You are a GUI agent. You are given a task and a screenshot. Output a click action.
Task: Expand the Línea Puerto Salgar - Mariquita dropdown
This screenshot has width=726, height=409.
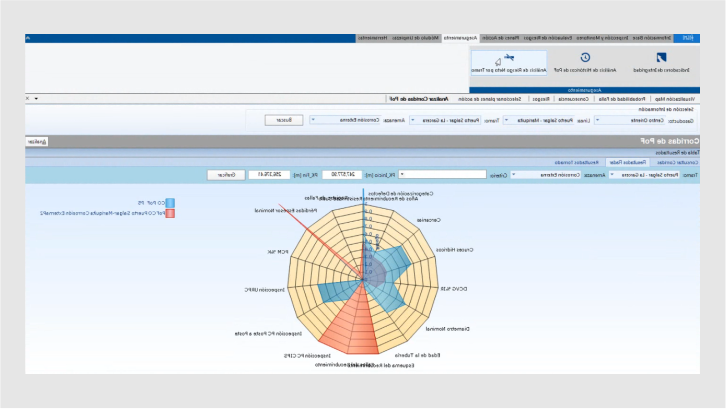coord(506,120)
